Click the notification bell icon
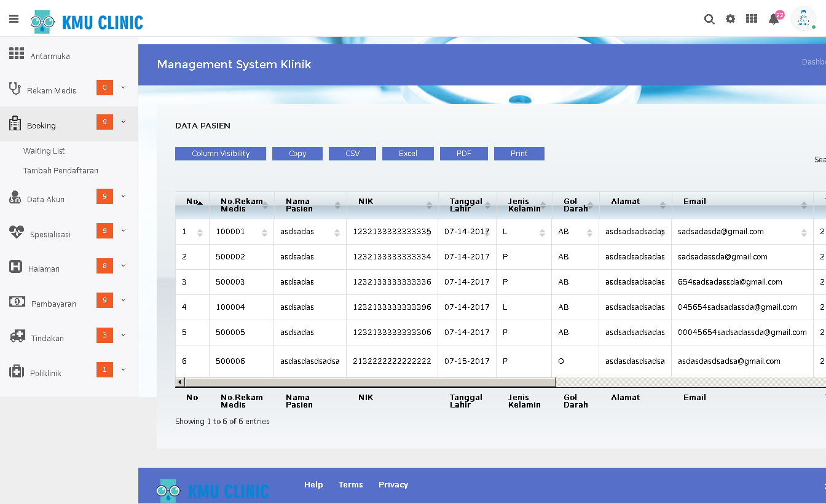 click(774, 19)
